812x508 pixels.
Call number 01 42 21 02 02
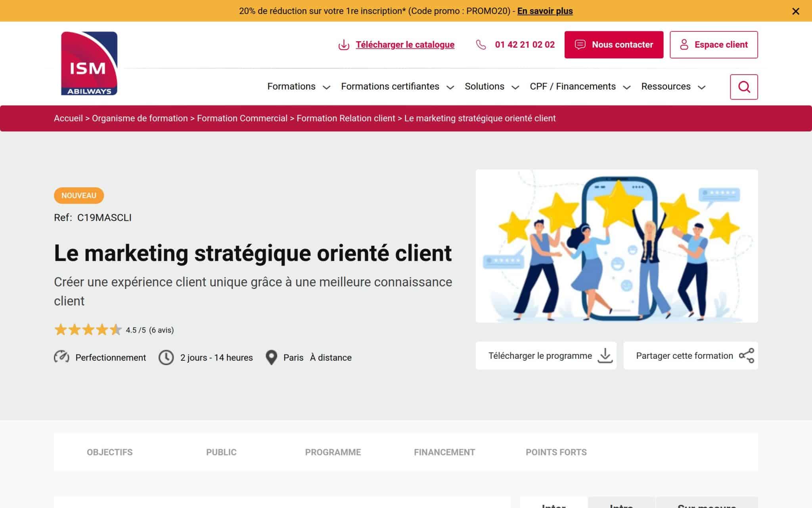pos(525,45)
